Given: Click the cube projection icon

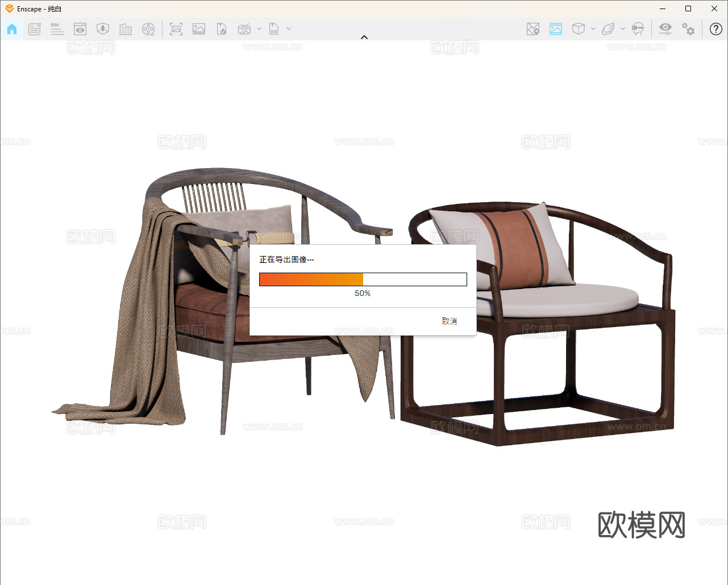Looking at the screenshot, I should (579, 29).
